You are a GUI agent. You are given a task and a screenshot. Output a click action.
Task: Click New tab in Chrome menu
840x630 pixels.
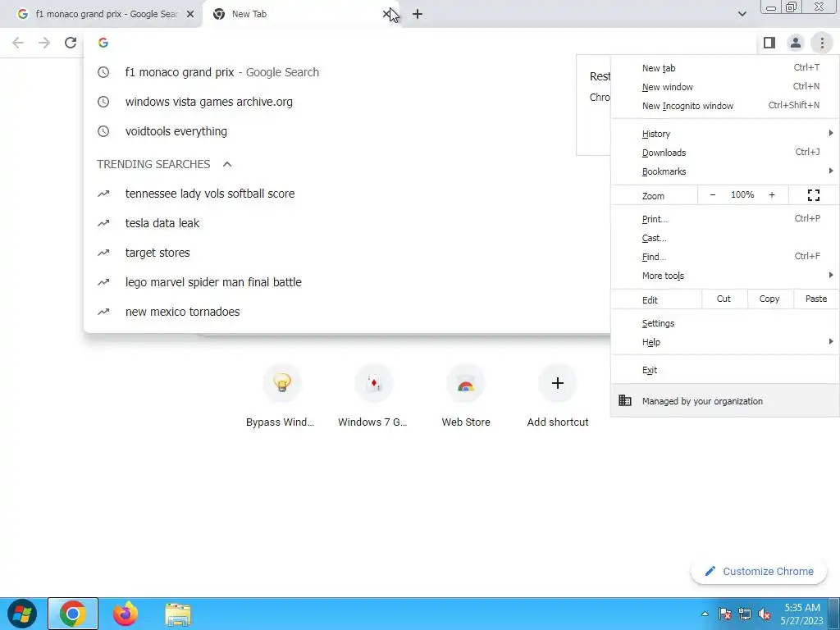(725, 68)
